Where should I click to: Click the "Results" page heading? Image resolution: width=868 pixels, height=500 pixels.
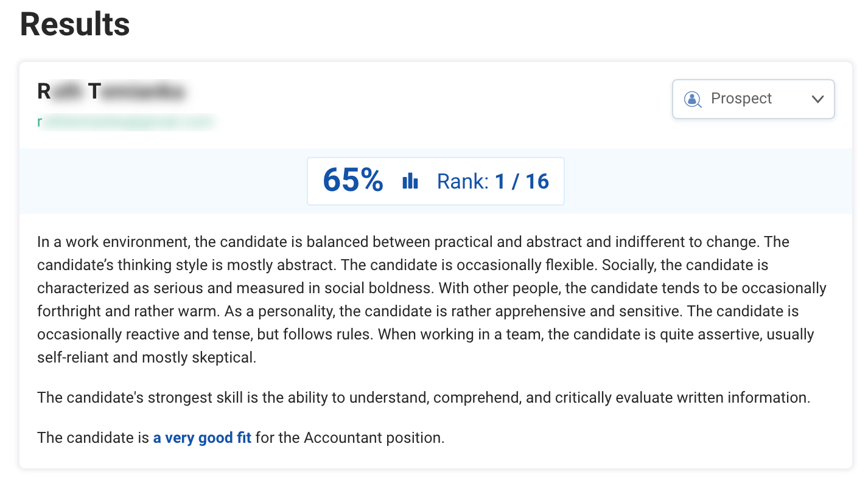coord(75,24)
